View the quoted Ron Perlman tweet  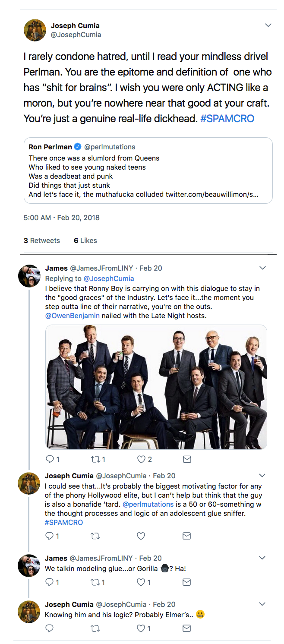(148, 170)
